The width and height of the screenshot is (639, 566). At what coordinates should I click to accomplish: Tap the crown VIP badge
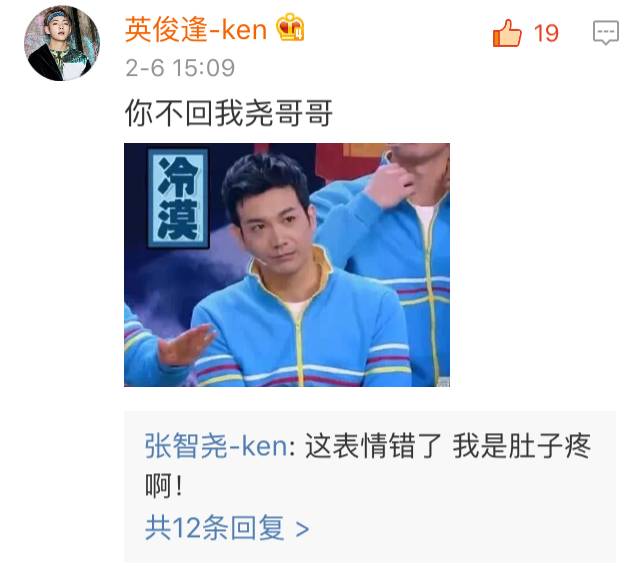290,27
